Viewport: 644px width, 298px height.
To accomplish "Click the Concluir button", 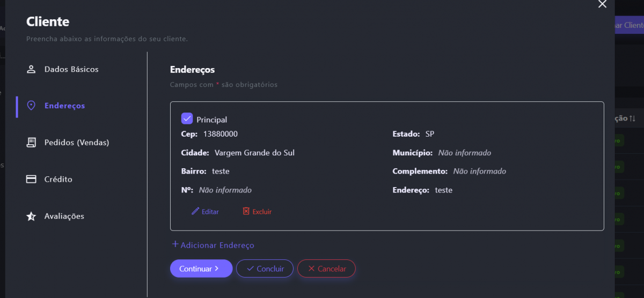I will pos(265,269).
